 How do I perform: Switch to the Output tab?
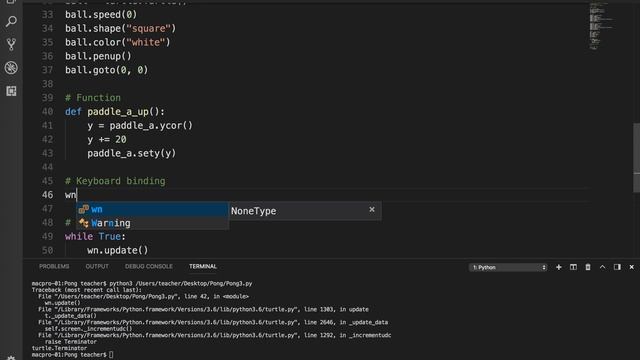click(97, 267)
